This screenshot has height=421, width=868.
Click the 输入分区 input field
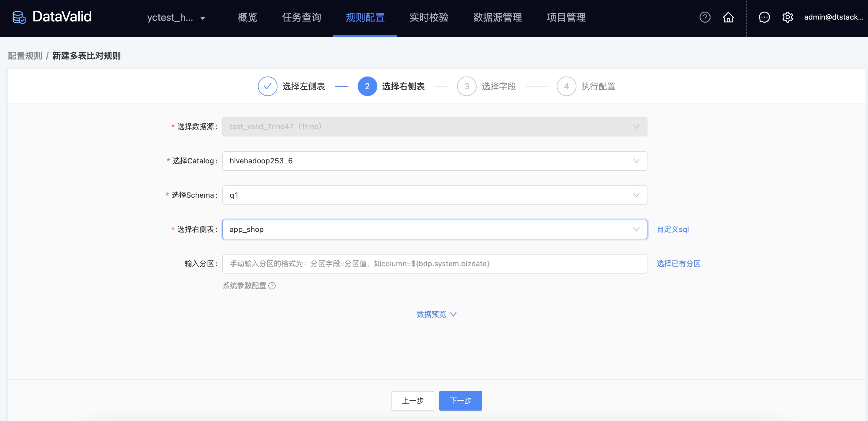tap(435, 264)
